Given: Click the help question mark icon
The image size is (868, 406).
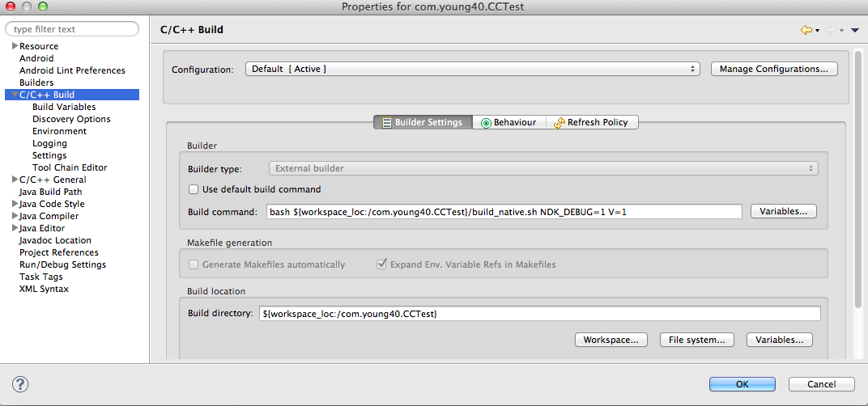Looking at the screenshot, I should tap(21, 384).
